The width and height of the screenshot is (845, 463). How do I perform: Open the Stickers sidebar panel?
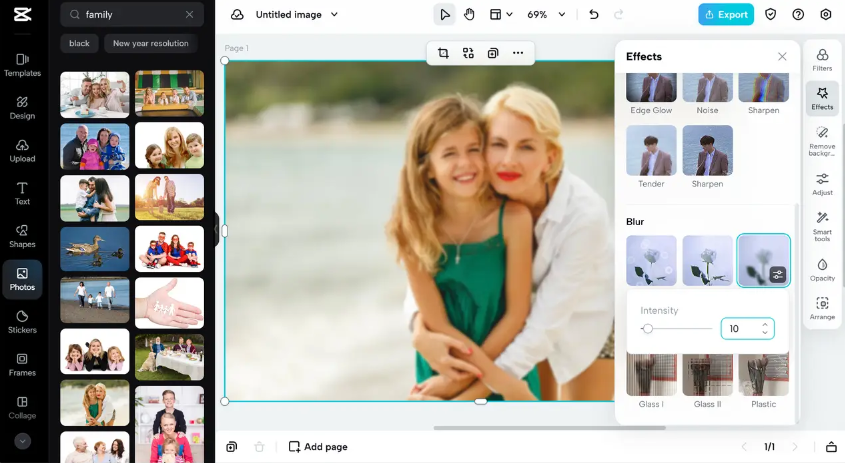click(22, 322)
